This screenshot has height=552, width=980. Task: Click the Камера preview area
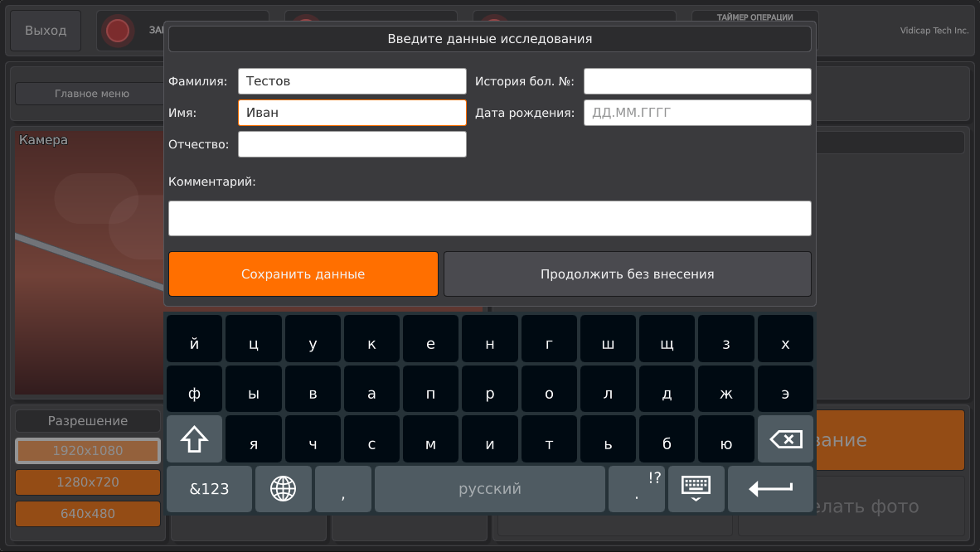tap(90, 263)
